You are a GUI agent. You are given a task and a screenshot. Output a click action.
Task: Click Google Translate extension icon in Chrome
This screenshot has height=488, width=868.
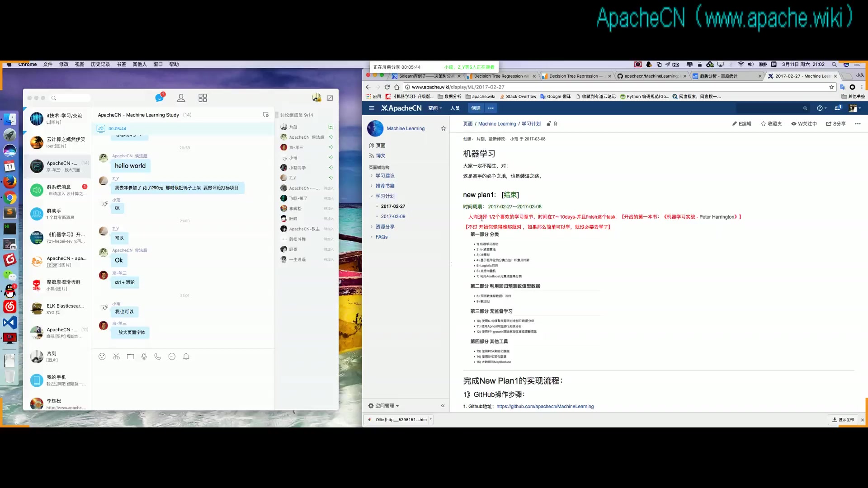(843, 87)
